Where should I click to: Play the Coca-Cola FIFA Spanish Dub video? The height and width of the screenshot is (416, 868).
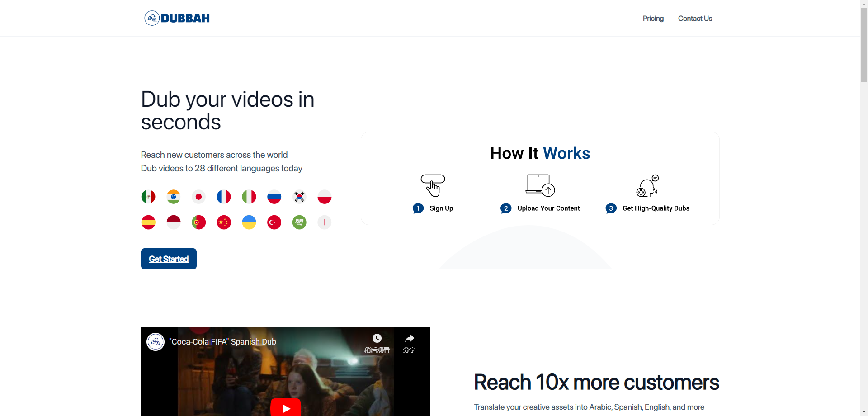[x=286, y=407]
